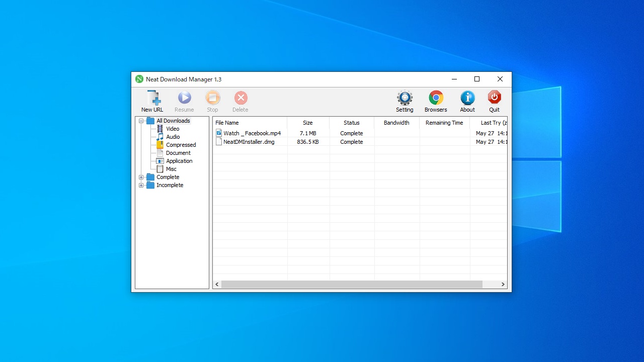This screenshot has height=362, width=644.
Task: Sort by the Size column header
Action: tap(308, 123)
